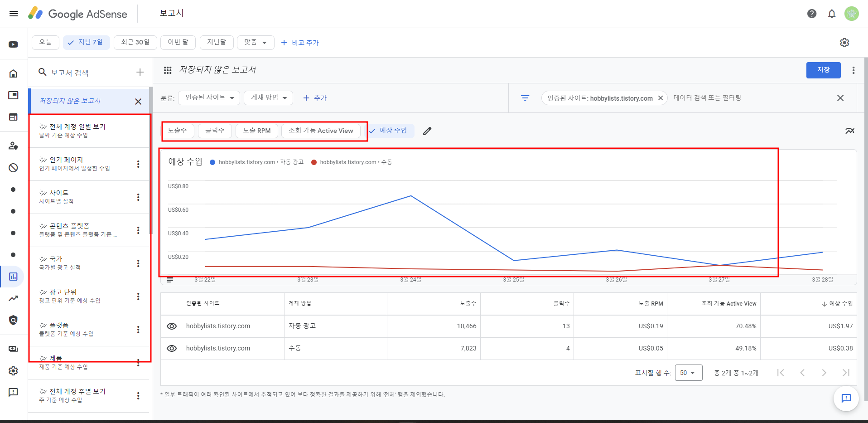Toggle visibility of 자동 광고 row
This screenshot has width=868, height=423.
pos(172,326)
